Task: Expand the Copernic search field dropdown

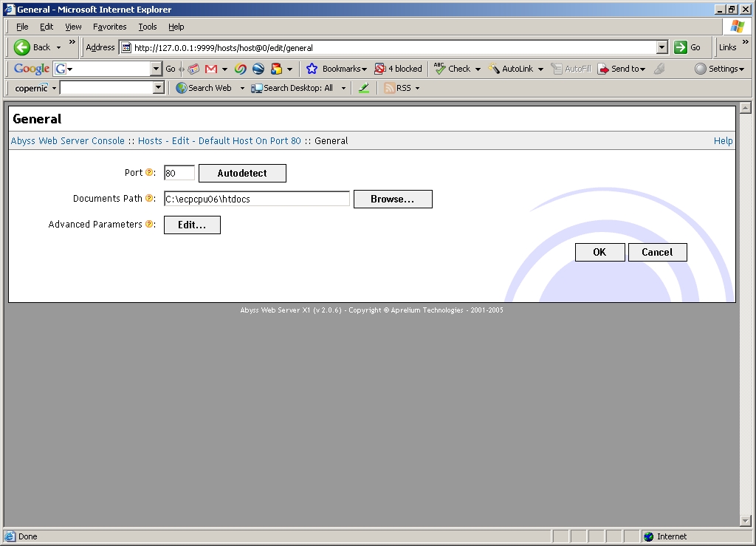Action: click(158, 88)
